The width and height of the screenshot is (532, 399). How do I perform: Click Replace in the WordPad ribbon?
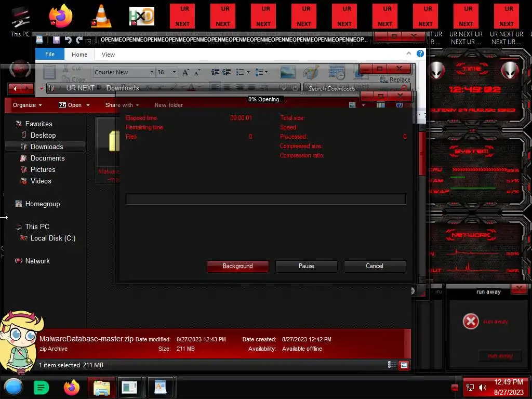tap(395, 79)
